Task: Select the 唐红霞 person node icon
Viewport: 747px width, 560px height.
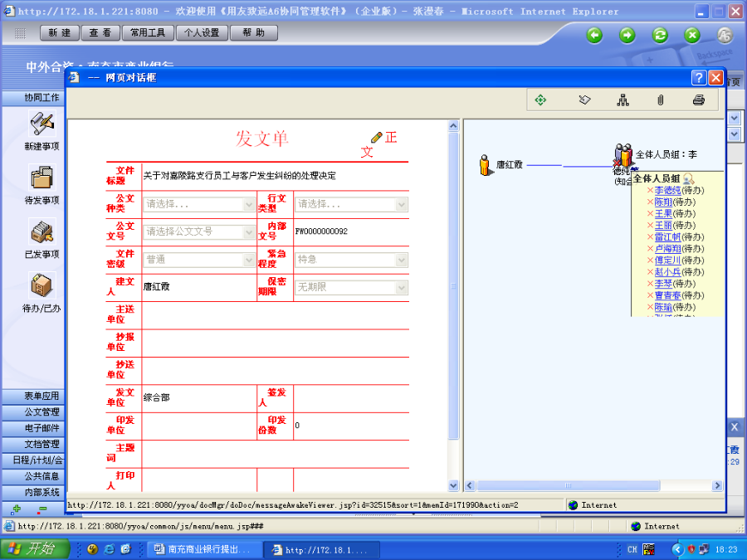Action: pyautogui.click(x=485, y=165)
